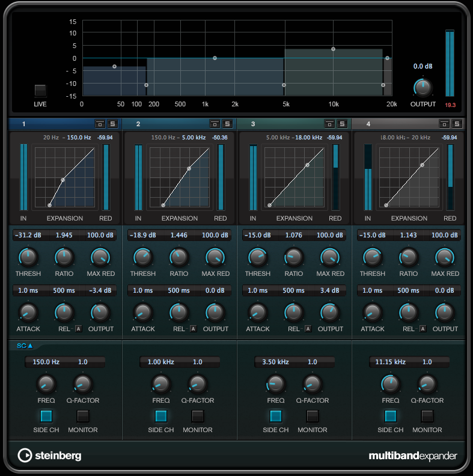
Task: Enable auto release A for band 1
Action: (x=78, y=329)
